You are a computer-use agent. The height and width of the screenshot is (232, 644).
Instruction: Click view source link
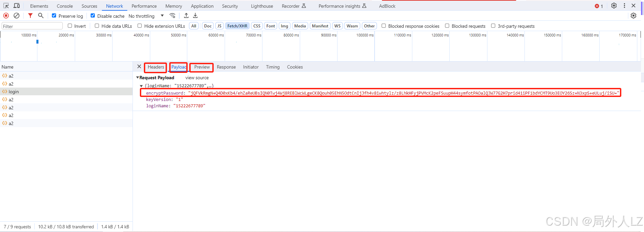point(197,78)
